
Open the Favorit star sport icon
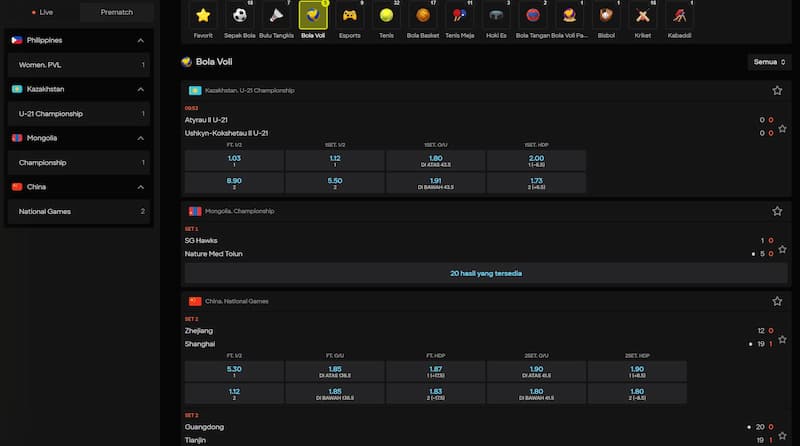click(x=203, y=17)
